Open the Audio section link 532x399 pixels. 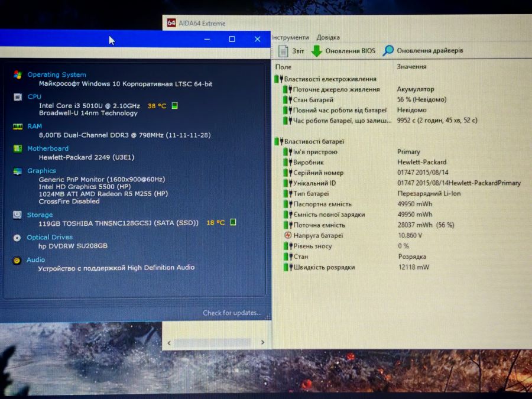[35, 259]
